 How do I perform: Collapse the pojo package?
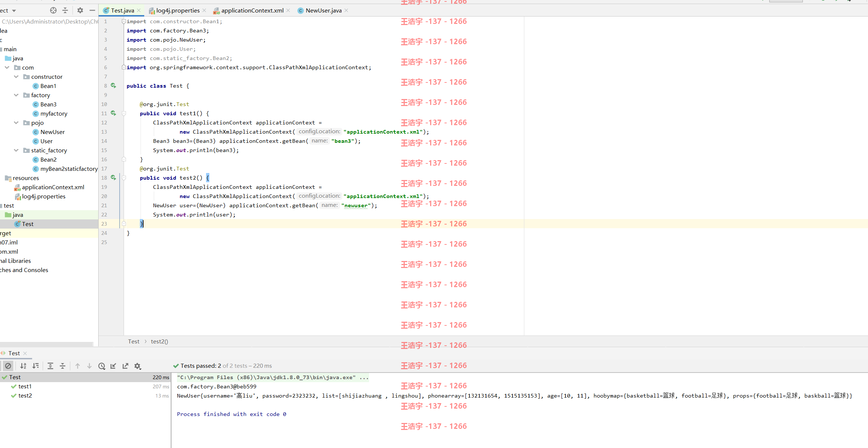coord(16,123)
